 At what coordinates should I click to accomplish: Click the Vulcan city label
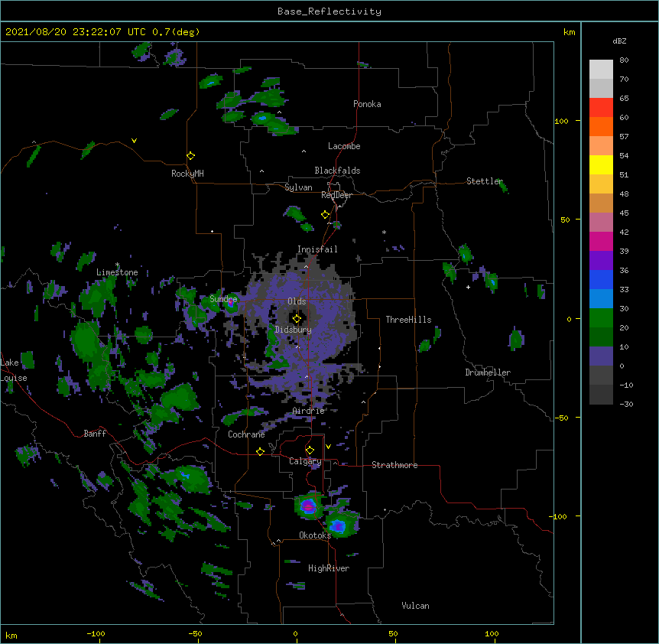415,606
